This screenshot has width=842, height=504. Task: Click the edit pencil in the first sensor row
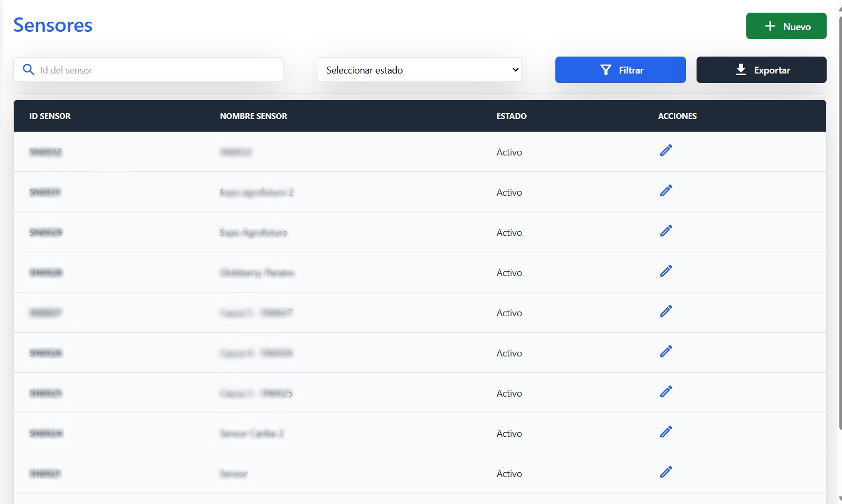pyautogui.click(x=666, y=151)
